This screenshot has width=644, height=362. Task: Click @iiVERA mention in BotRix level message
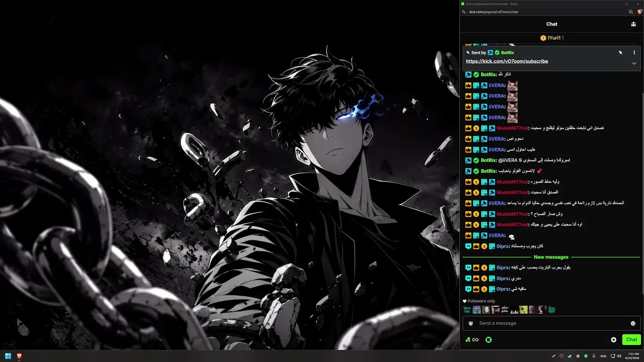click(x=508, y=160)
